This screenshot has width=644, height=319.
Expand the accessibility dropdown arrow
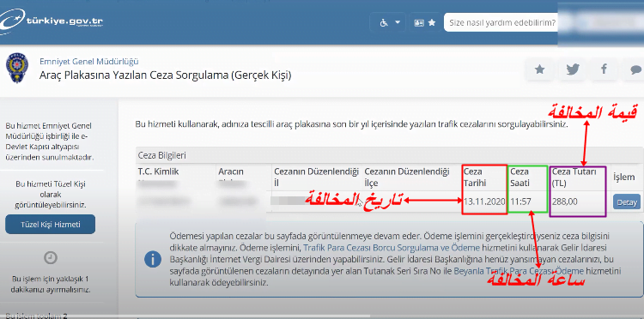click(398, 22)
